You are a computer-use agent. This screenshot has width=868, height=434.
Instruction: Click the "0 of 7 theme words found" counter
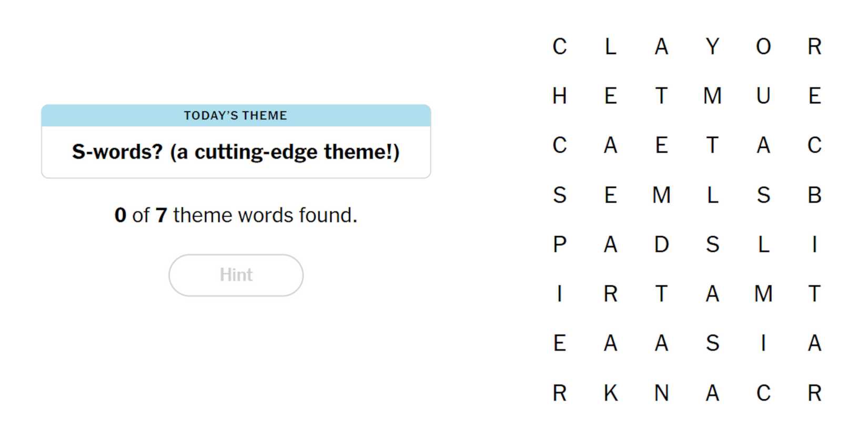[236, 215]
